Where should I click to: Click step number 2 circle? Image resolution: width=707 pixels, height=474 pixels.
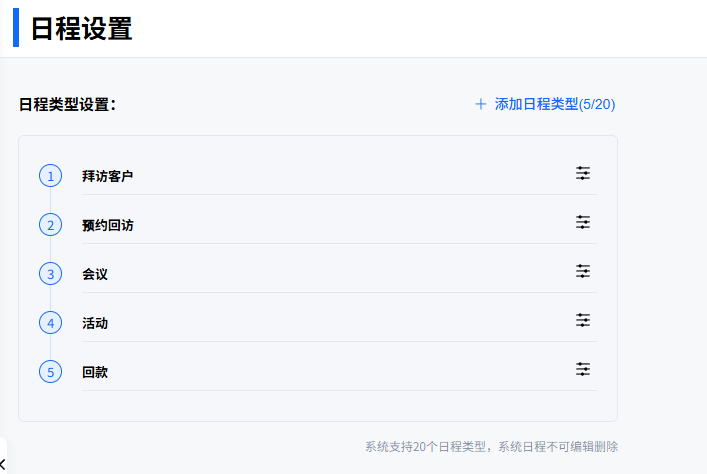pyautogui.click(x=50, y=225)
